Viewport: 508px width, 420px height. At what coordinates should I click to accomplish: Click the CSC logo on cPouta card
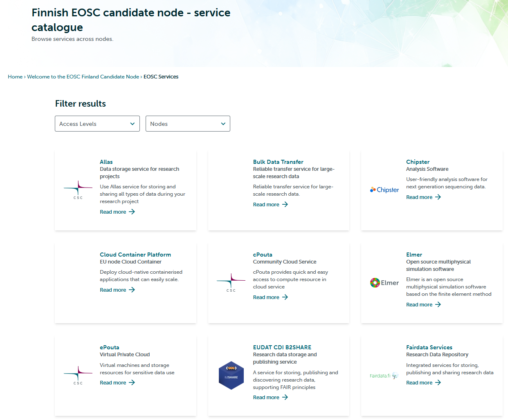coord(231,283)
